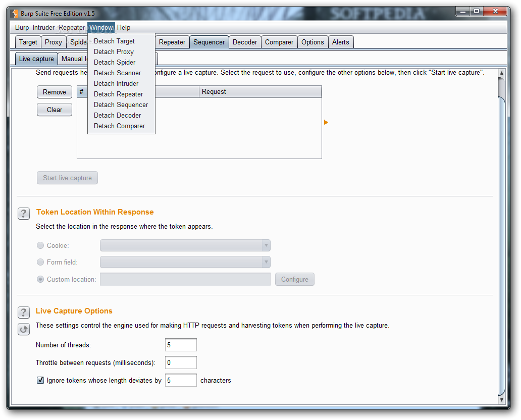Image resolution: width=521 pixels, height=420 pixels.
Task: Click the Request column header
Action: [x=260, y=92]
